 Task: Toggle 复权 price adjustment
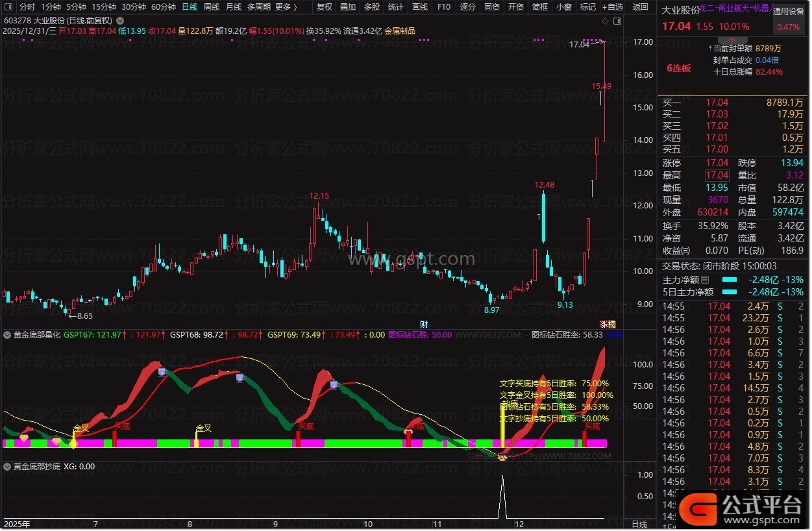324,7
